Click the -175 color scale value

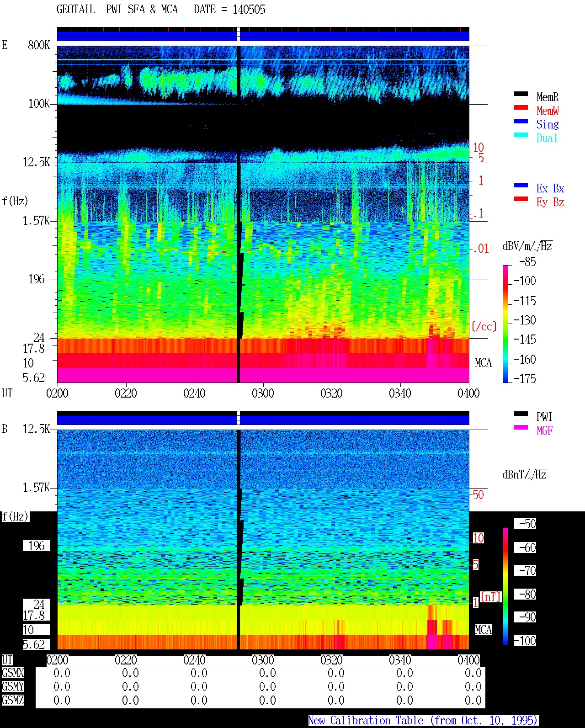click(x=525, y=378)
